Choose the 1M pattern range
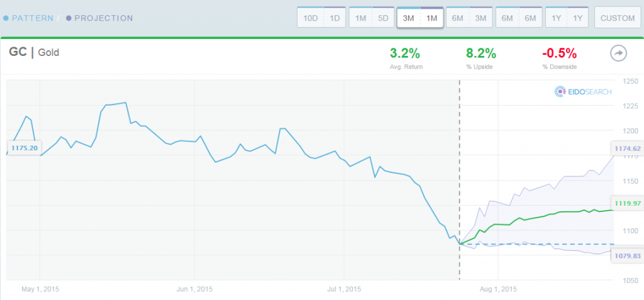 pos(360,18)
